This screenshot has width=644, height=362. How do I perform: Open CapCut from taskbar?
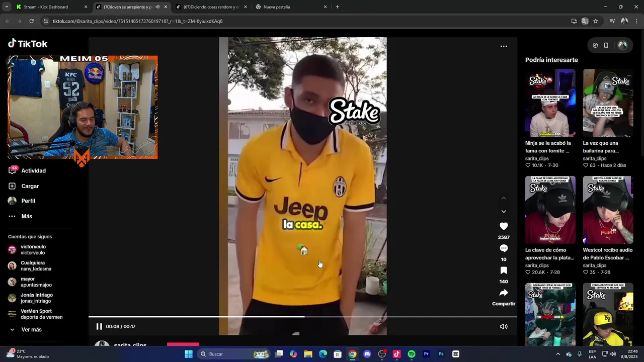(456, 354)
